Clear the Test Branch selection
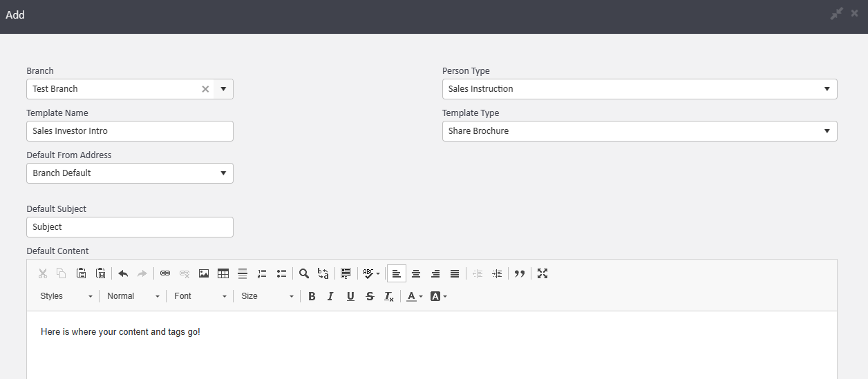 (x=205, y=89)
